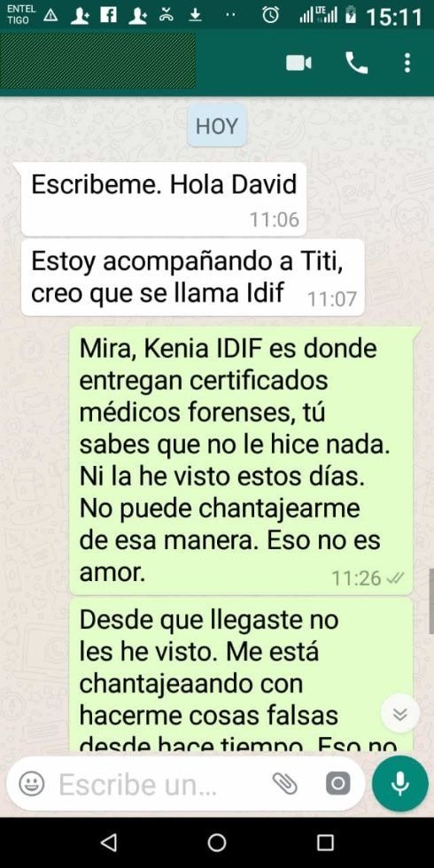Tap the microphone to record voice message
The height and width of the screenshot is (868, 434).
tap(399, 783)
